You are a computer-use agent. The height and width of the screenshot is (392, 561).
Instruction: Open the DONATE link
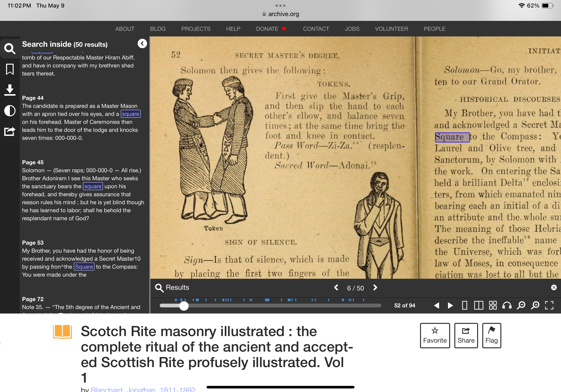pyautogui.click(x=271, y=29)
